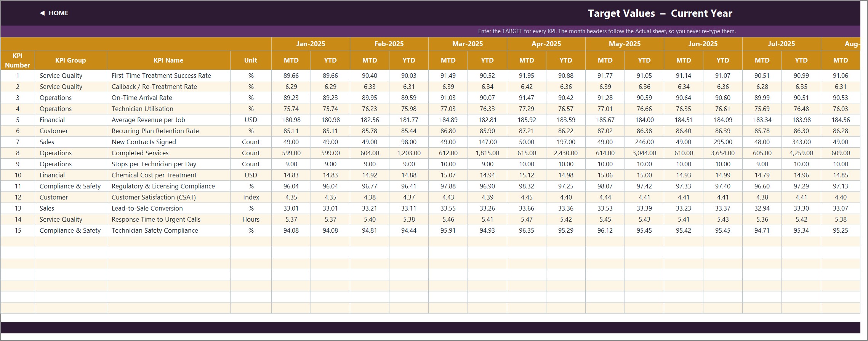Select the May-2025 month header
The width and height of the screenshot is (868, 341).
[625, 44]
